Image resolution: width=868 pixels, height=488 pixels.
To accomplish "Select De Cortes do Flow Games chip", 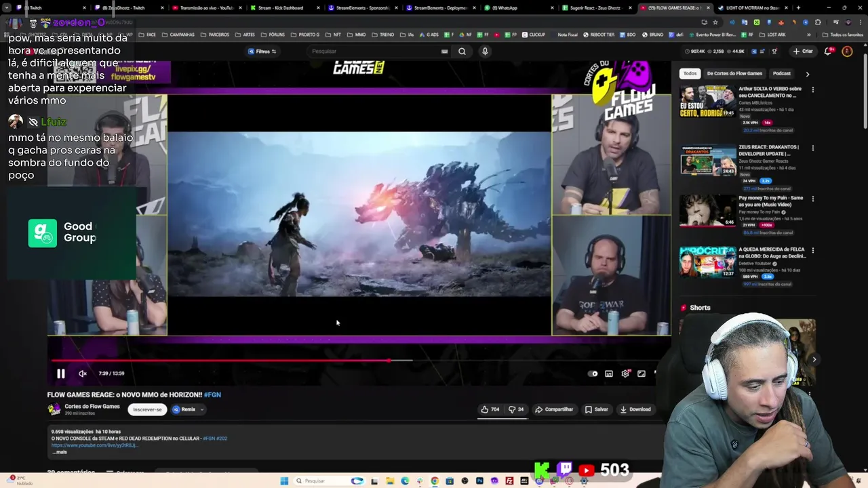I will [734, 73].
